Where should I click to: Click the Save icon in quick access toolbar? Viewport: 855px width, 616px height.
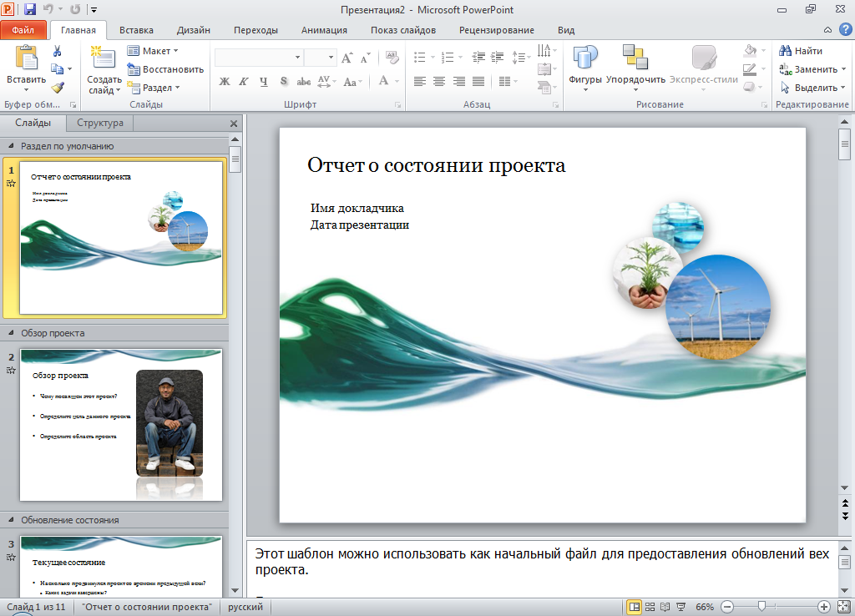coord(30,10)
